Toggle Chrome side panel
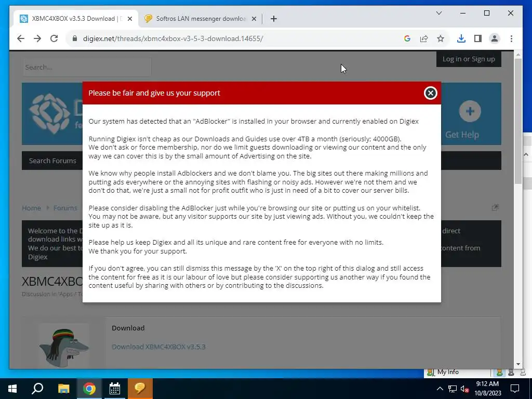 [478, 38]
